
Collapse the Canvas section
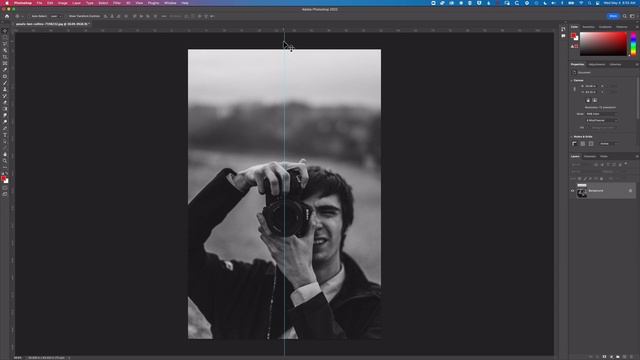[571, 80]
